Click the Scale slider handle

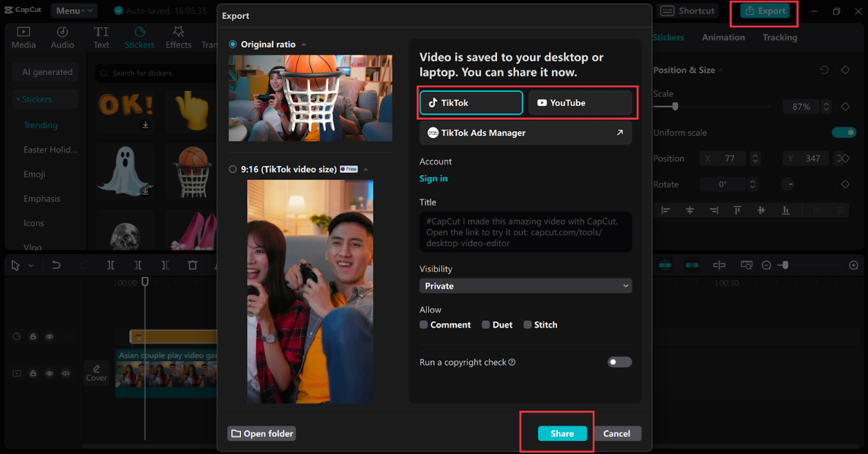pyautogui.click(x=675, y=107)
